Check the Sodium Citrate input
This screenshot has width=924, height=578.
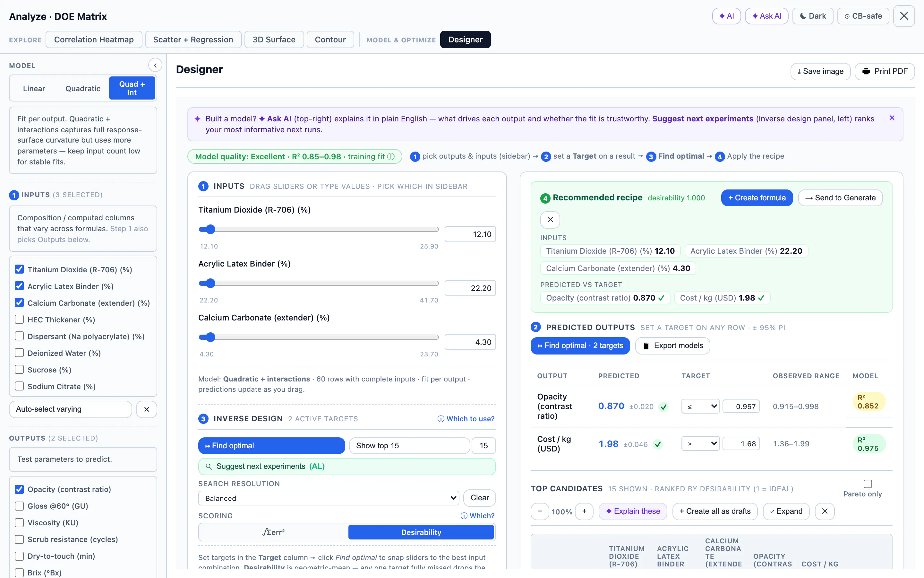tap(19, 386)
